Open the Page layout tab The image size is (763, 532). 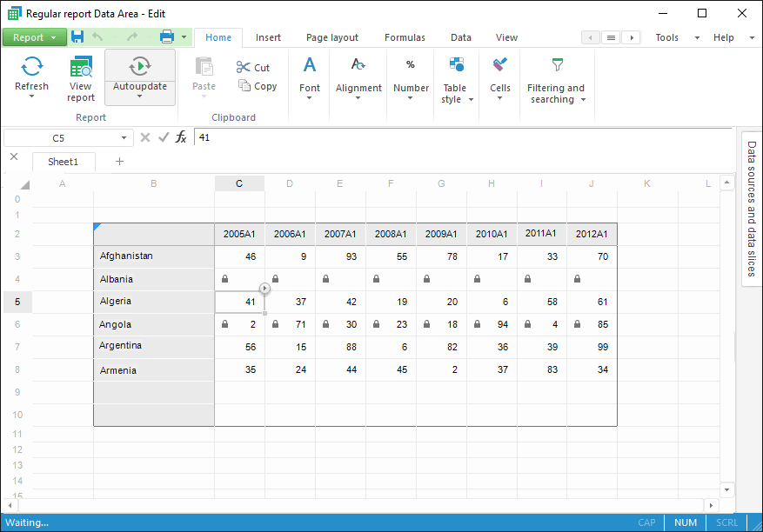pos(332,37)
